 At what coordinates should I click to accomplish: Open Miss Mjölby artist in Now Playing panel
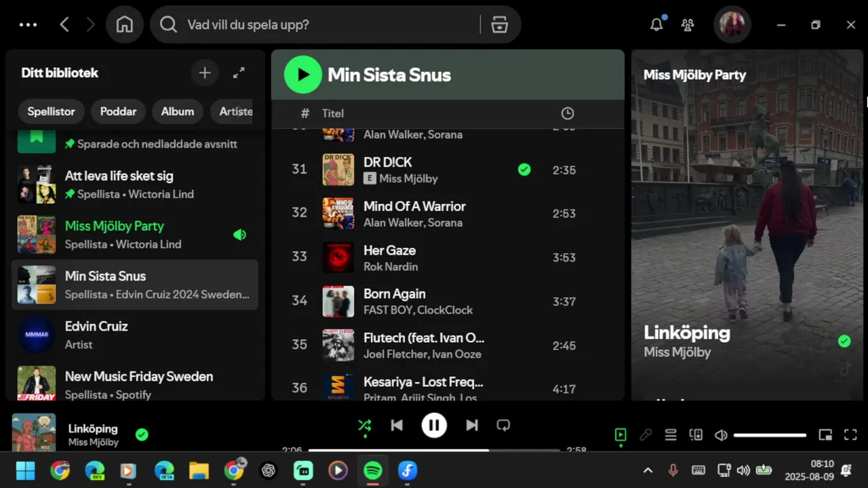677,352
